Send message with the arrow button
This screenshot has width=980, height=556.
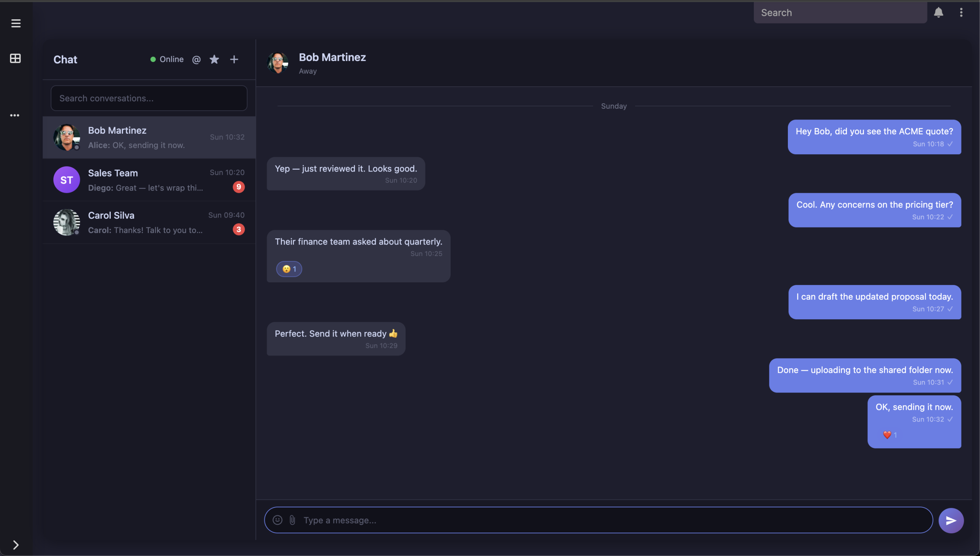coord(951,521)
